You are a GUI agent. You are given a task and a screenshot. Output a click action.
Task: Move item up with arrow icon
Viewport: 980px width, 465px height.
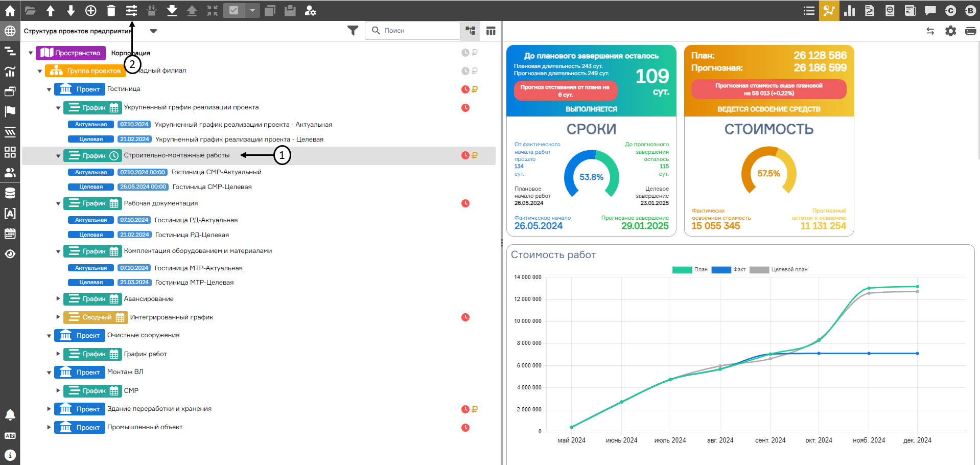coord(51,10)
